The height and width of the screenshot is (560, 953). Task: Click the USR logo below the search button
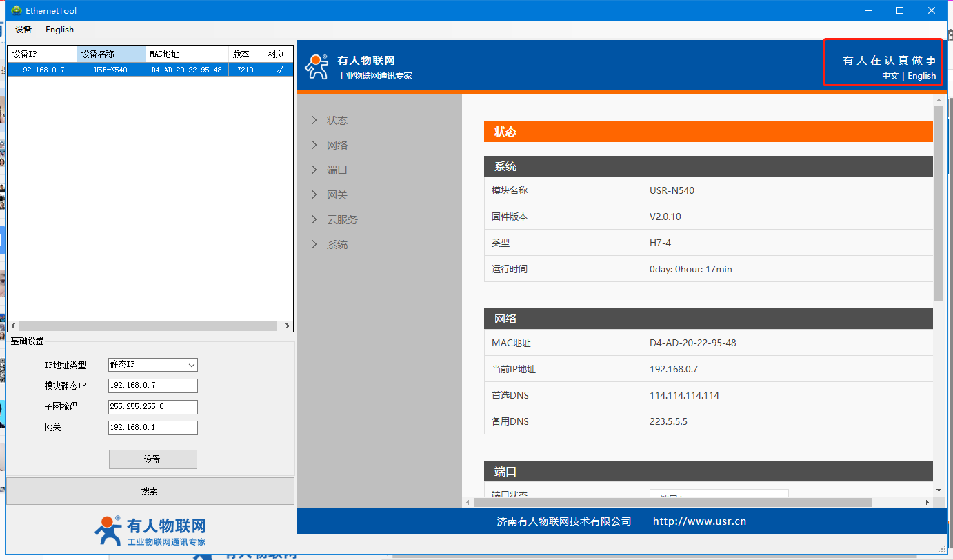point(150,531)
